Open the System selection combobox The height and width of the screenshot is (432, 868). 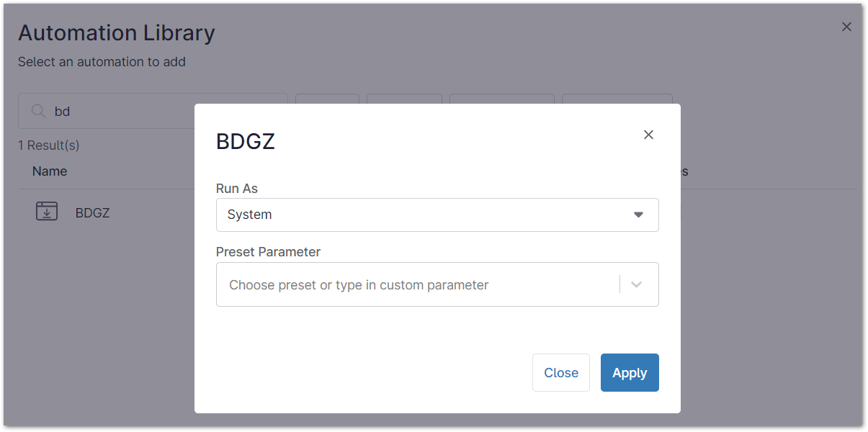coord(437,215)
